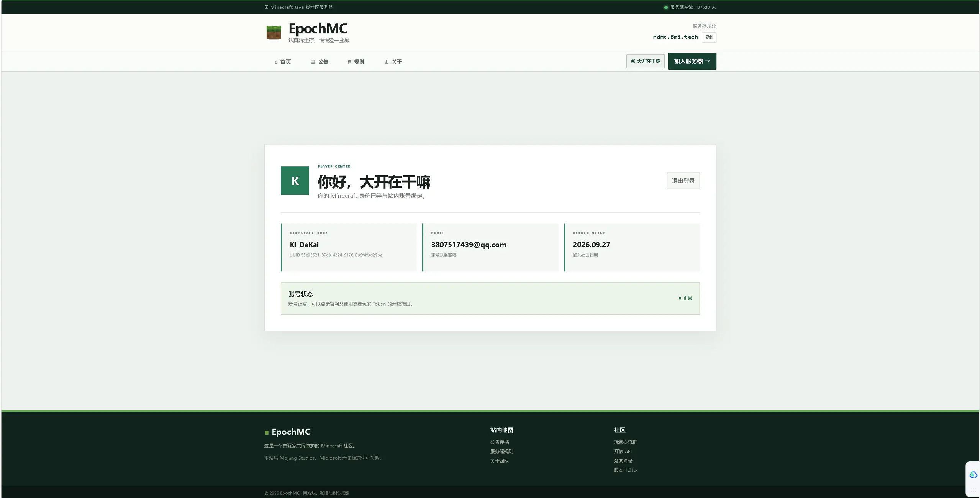Open 关于团队 footer link
This screenshot has width=980, height=498.
pyautogui.click(x=499, y=461)
